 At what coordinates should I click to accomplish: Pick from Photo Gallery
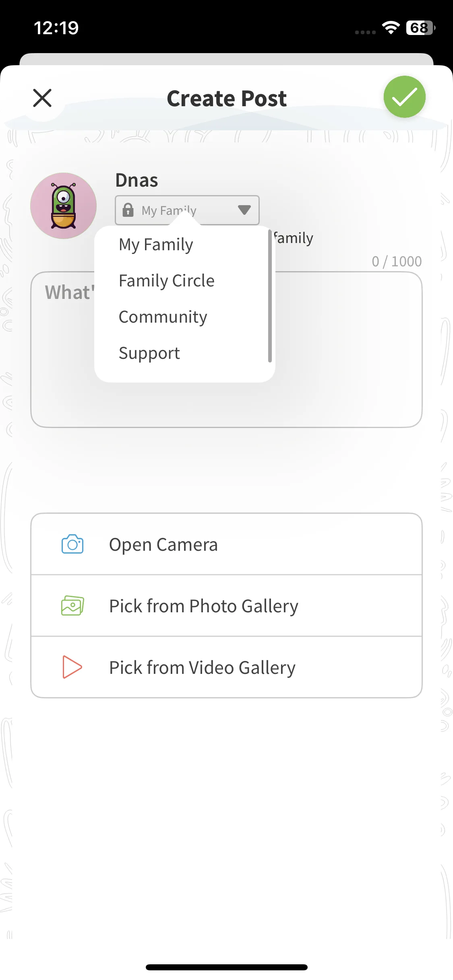point(203,606)
